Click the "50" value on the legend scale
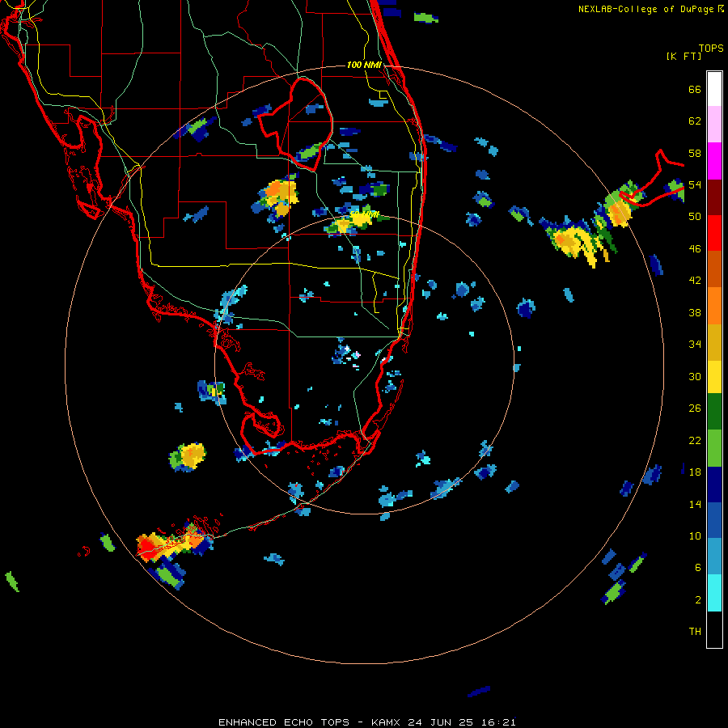The width and height of the screenshot is (728, 728). (x=695, y=217)
